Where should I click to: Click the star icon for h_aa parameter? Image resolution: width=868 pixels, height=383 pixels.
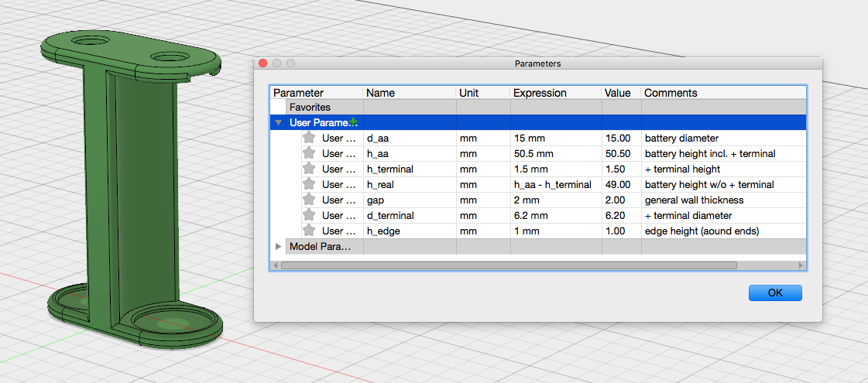[310, 153]
